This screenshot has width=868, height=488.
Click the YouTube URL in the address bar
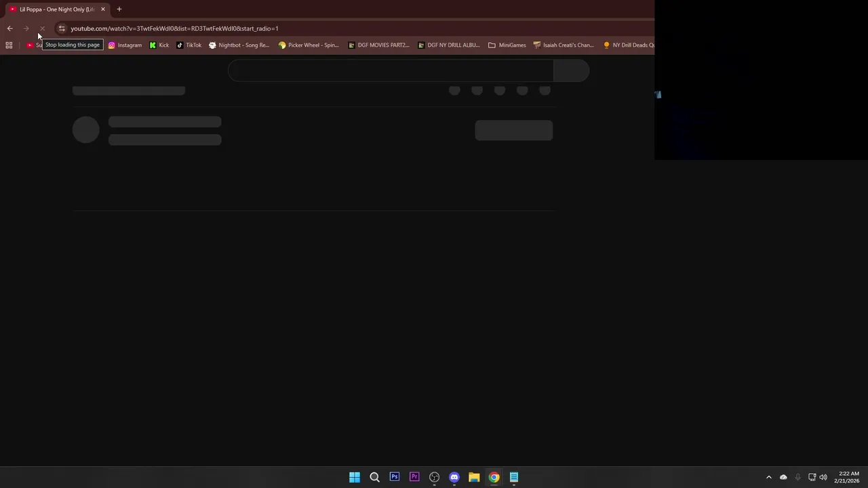[x=174, y=28]
